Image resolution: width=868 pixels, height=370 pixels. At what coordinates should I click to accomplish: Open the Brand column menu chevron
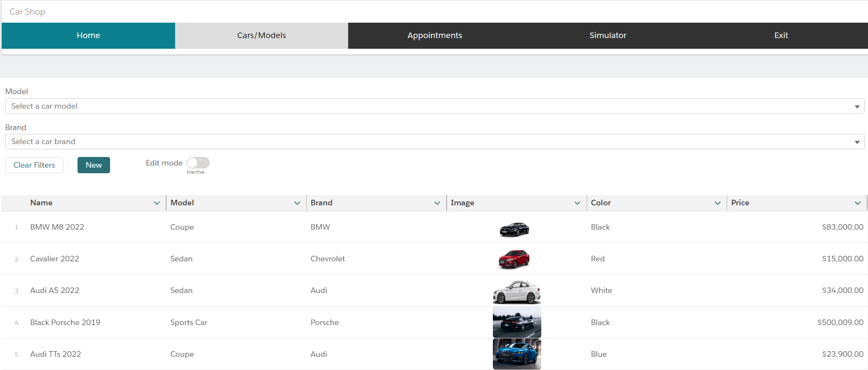point(437,203)
